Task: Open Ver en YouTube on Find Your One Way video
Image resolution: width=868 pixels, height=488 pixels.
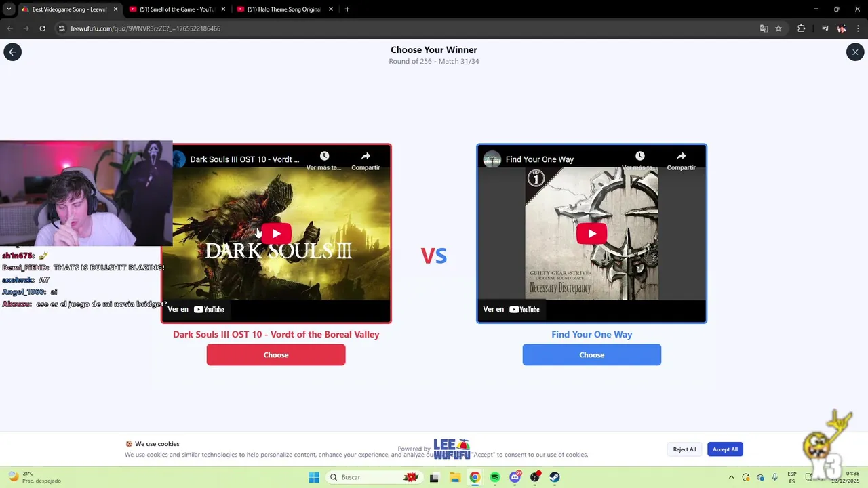Action: coord(511,310)
